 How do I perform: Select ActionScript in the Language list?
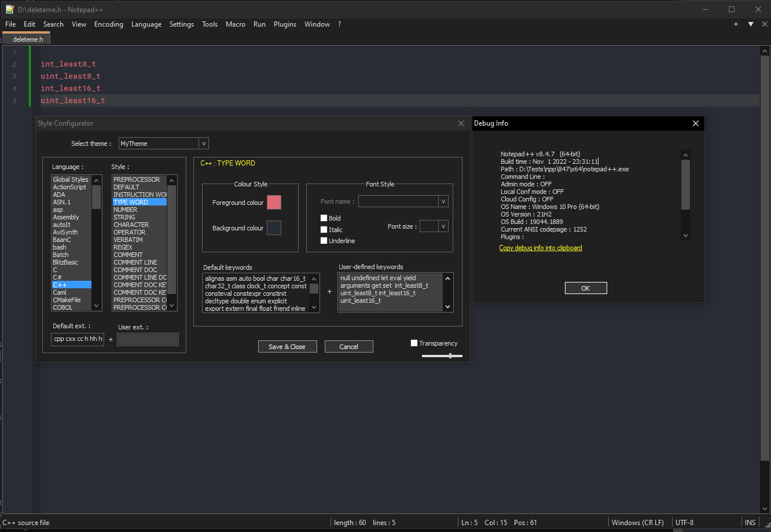click(x=71, y=187)
